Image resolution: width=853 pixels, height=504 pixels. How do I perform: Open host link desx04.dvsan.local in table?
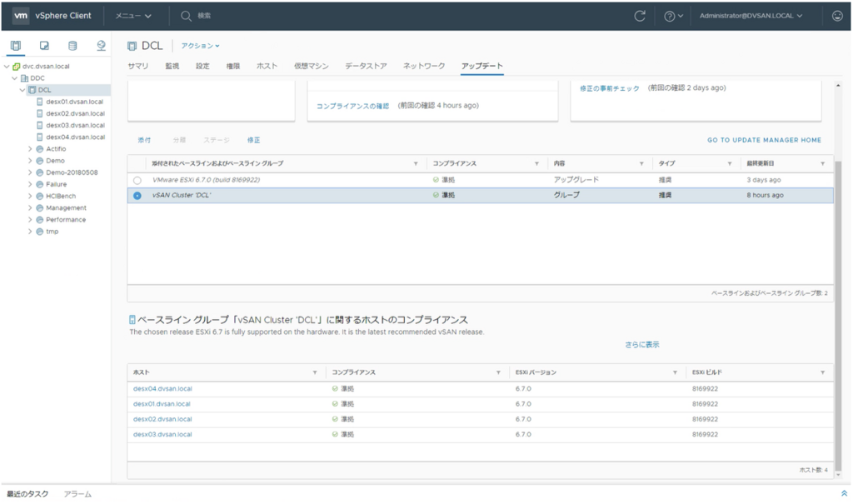pyautogui.click(x=162, y=388)
